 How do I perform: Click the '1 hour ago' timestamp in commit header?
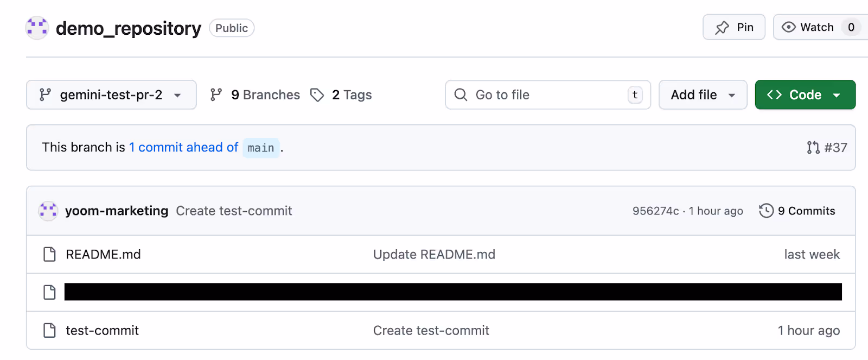(x=716, y=211)
